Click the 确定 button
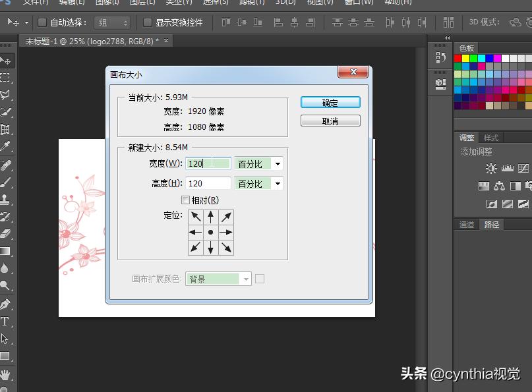Viewport: 532px width, 392px height. (x=330, y=101)
